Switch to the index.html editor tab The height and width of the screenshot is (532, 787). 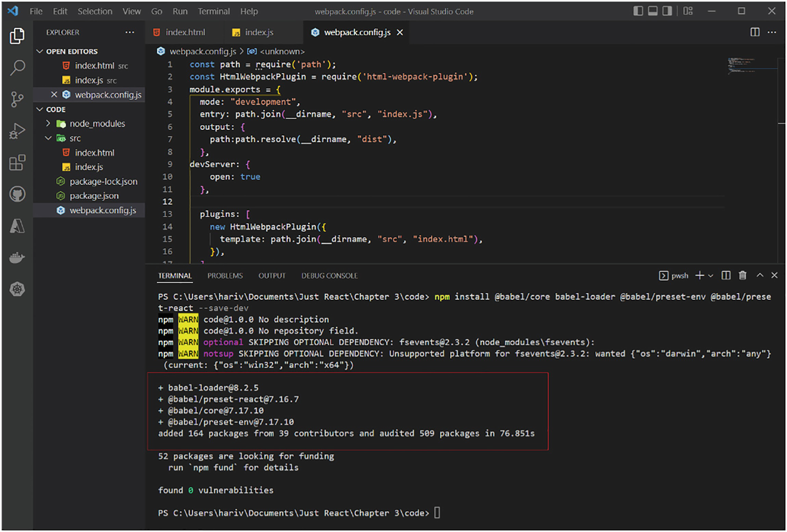point(185,32)
